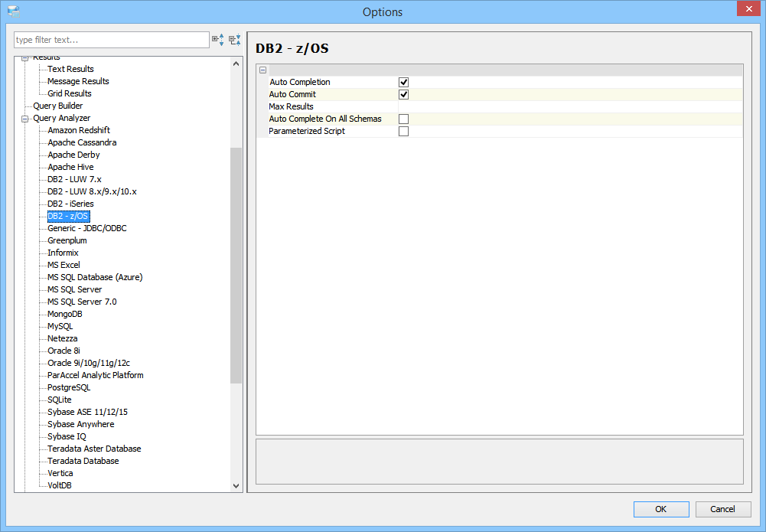Viewport: 766px width, 532px height.
Task: Click the OK button
Action: click(x=661, y=509)
